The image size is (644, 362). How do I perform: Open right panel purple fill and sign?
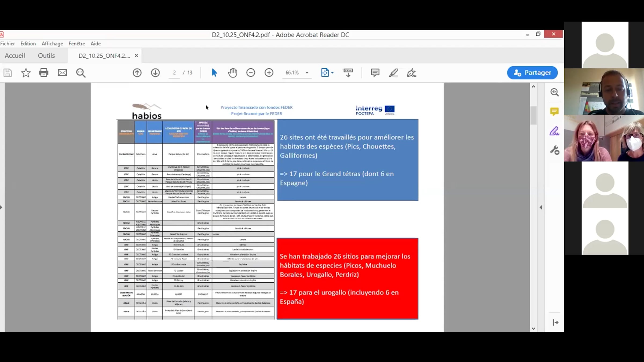pyautogui.click(x=554, y=131)
